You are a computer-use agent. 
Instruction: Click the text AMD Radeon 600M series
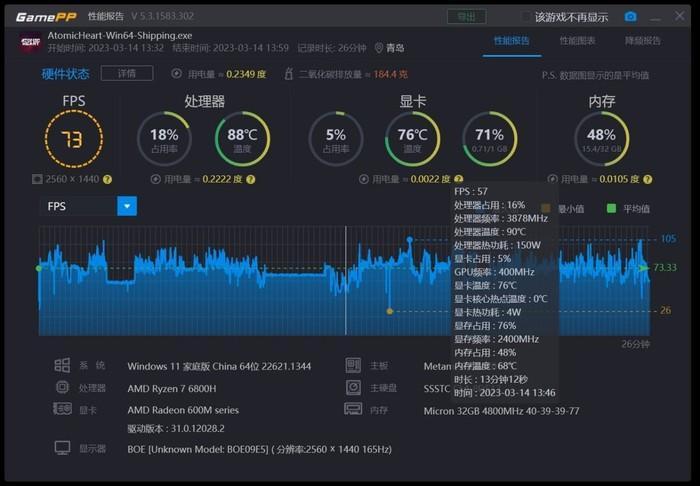[183, 410]
